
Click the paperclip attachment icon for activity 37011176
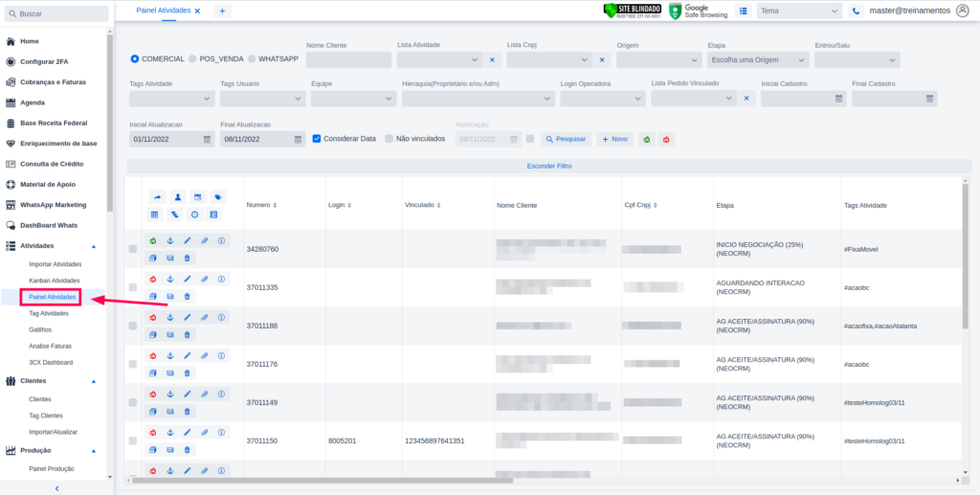pyautogui.click(x=204, y=355)
